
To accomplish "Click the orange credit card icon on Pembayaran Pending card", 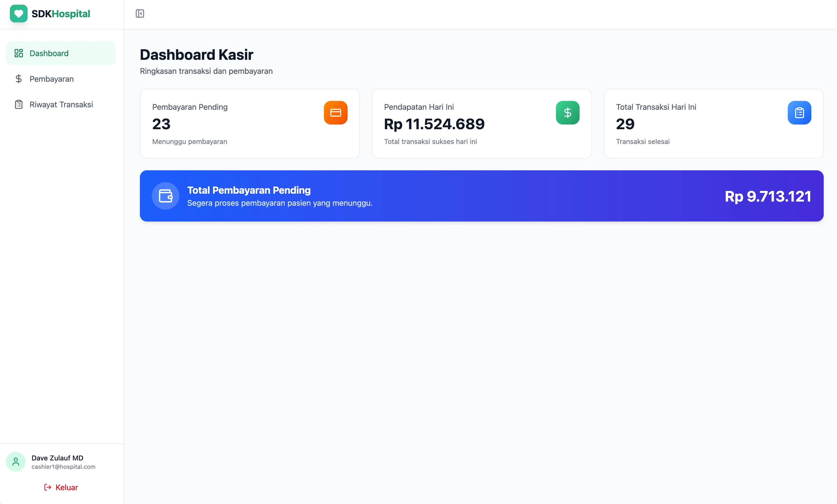I will (336, 112).
